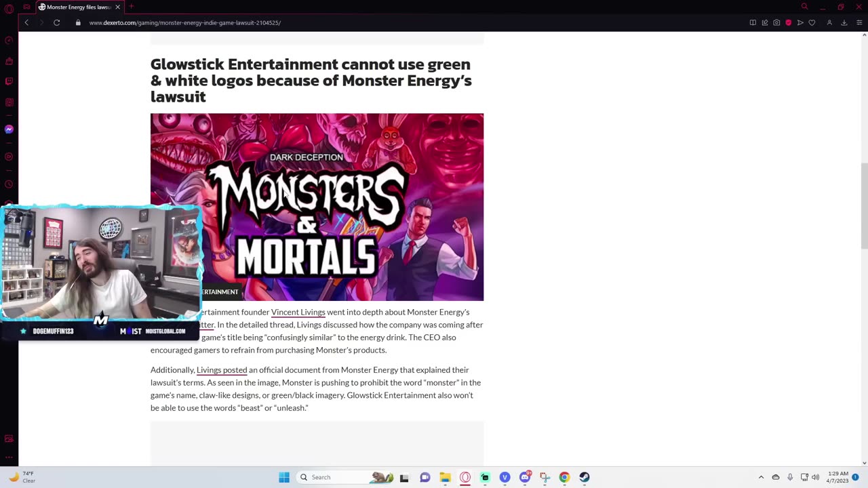Open GX Control speedometer in sidebar

(x=9, y=41)
